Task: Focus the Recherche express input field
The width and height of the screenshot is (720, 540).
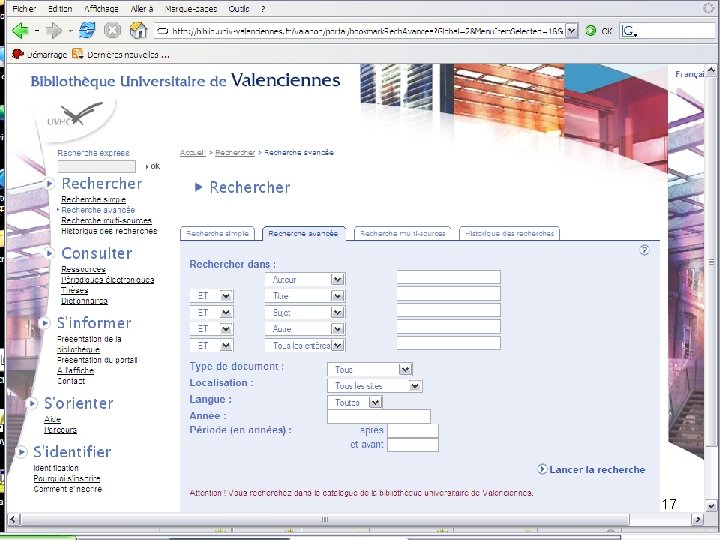Action: pyautogui.click(x=97, y=166)
